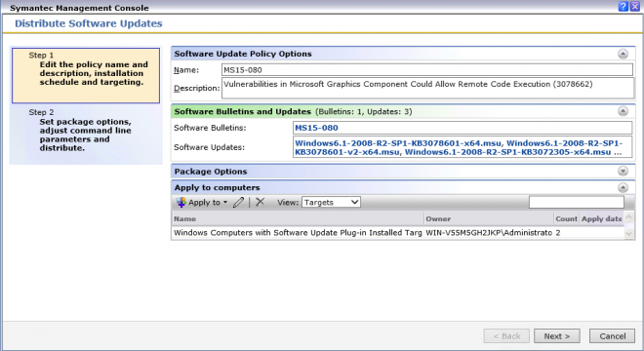Click the Description text area
644x351 pixels.
[428, 88]
